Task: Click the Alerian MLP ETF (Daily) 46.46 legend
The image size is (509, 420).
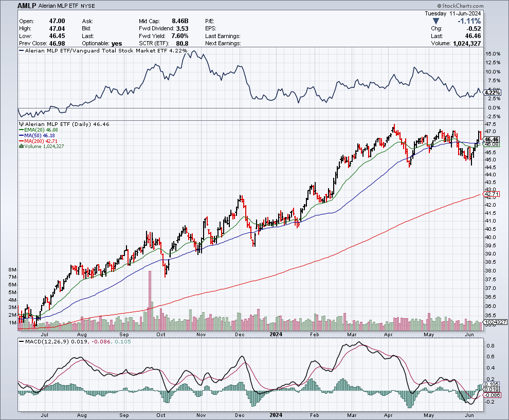Action: 64,124
